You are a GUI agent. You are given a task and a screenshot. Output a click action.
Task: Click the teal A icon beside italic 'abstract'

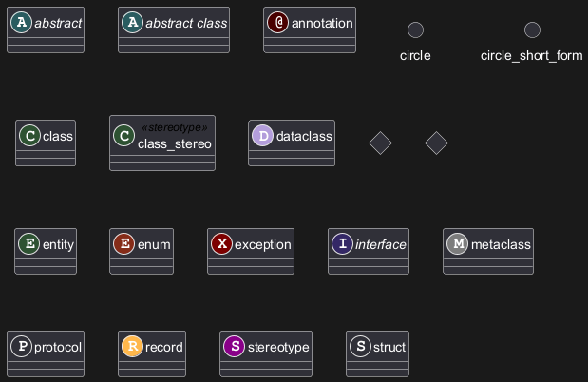pyautogui.click(x=23, y=23)
